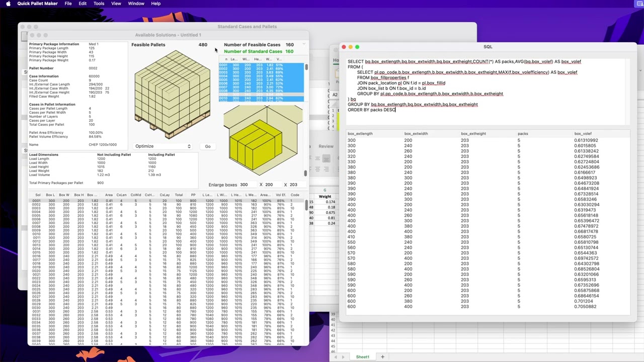
Task: Add a new sheet with plus button
Action: (382, 357)
